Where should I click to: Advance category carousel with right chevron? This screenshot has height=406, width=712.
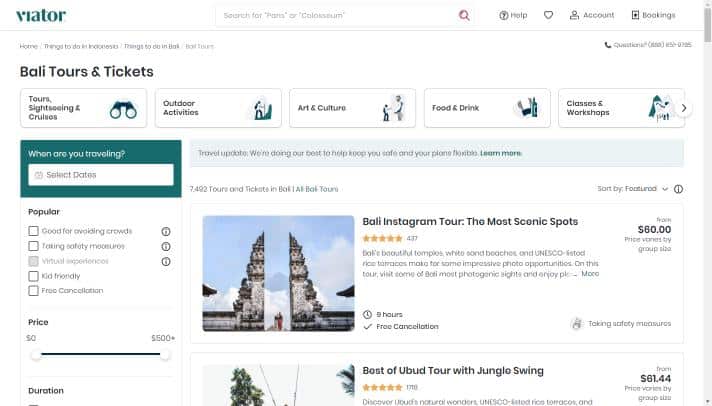pyautogui.click(x=683, y=108)
